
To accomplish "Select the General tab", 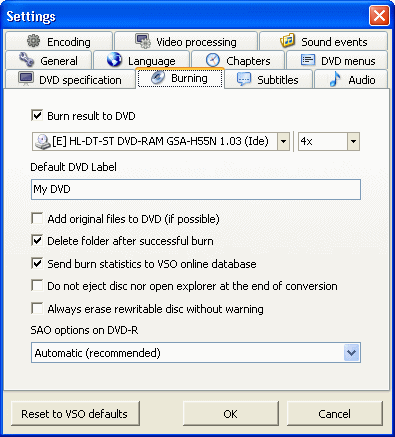I will coord(49,60).
